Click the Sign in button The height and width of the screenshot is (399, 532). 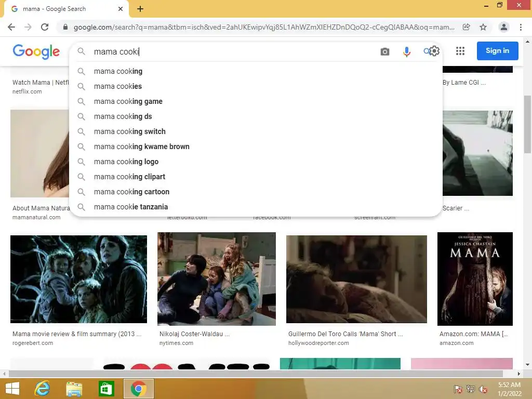click(497, 51)
